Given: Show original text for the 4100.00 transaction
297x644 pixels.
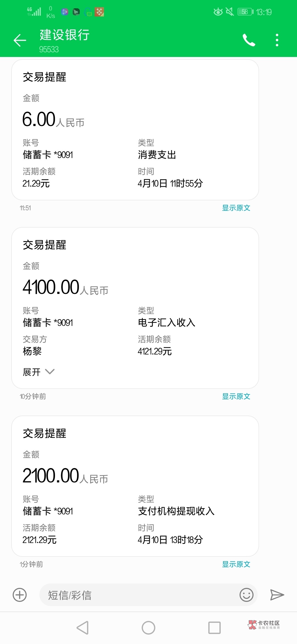Looking at the screenshot, I should 236,396.
